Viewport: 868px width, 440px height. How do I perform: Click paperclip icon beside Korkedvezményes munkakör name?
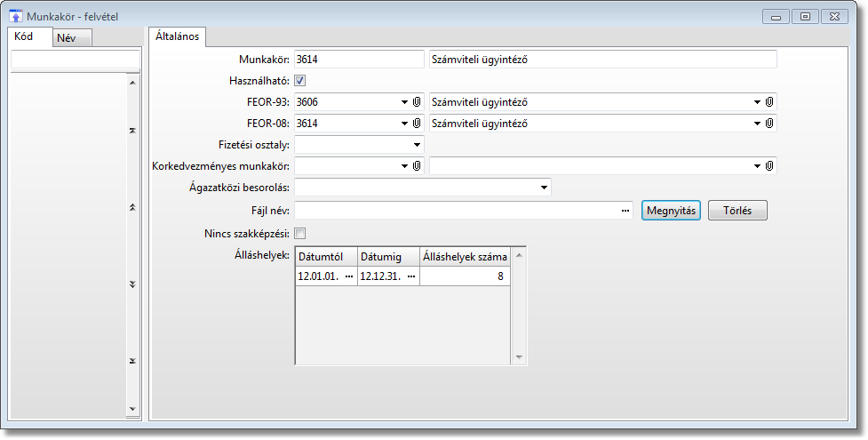pos(768,165)
